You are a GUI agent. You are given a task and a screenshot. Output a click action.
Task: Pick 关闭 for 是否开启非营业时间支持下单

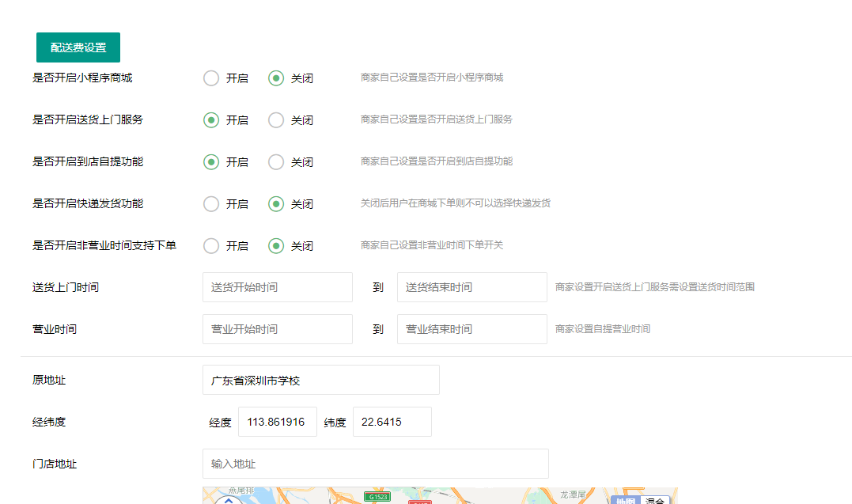276,246
